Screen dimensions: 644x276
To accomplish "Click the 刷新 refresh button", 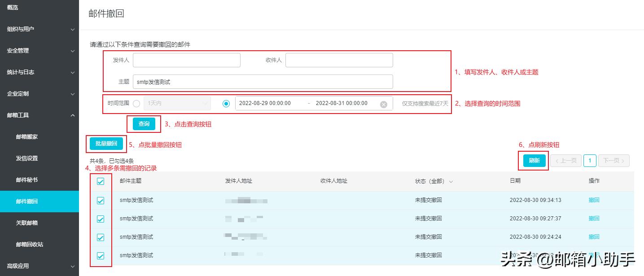I will tap(534, 161).
